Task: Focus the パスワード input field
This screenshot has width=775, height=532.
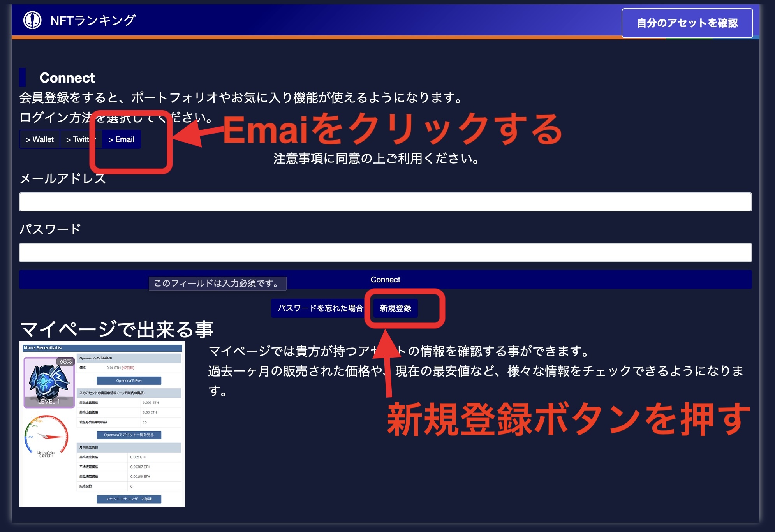Action: click(385, 253)
